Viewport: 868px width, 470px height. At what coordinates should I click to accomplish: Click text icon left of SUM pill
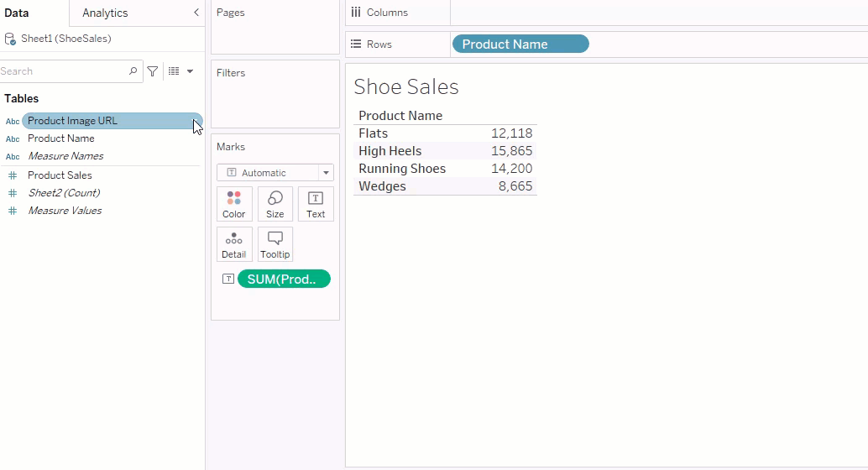pos(227,279)
